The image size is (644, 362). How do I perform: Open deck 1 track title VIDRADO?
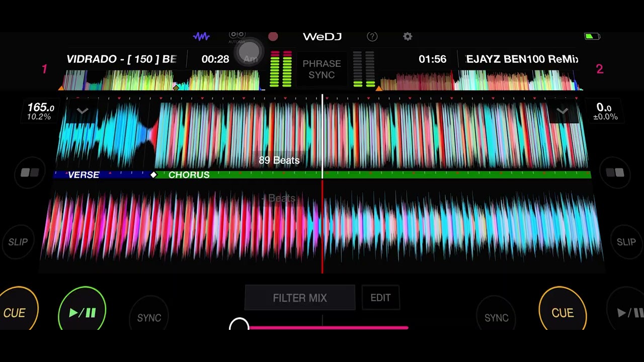[121, 59]
